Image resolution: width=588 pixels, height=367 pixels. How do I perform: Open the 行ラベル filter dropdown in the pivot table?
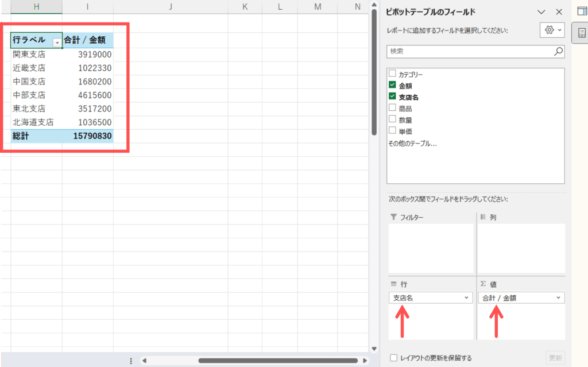(56, 42)
